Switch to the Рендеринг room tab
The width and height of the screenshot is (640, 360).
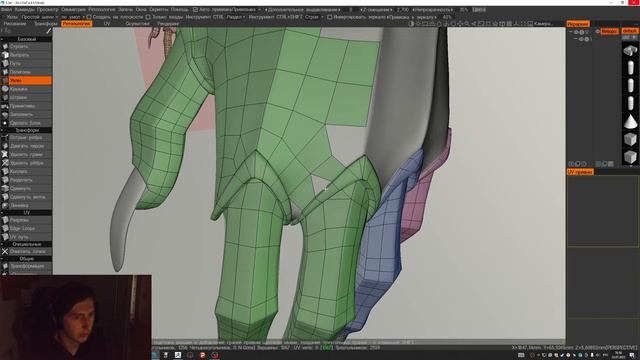tap(168, 24)
